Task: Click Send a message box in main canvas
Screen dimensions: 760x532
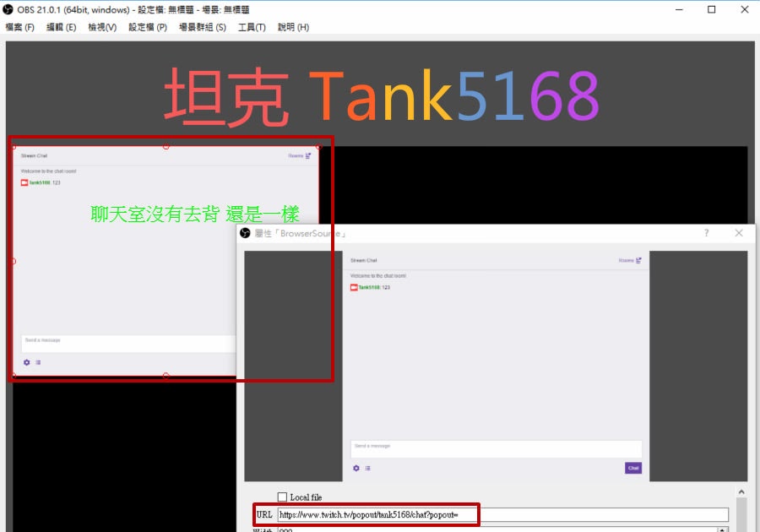Action: 128,344
